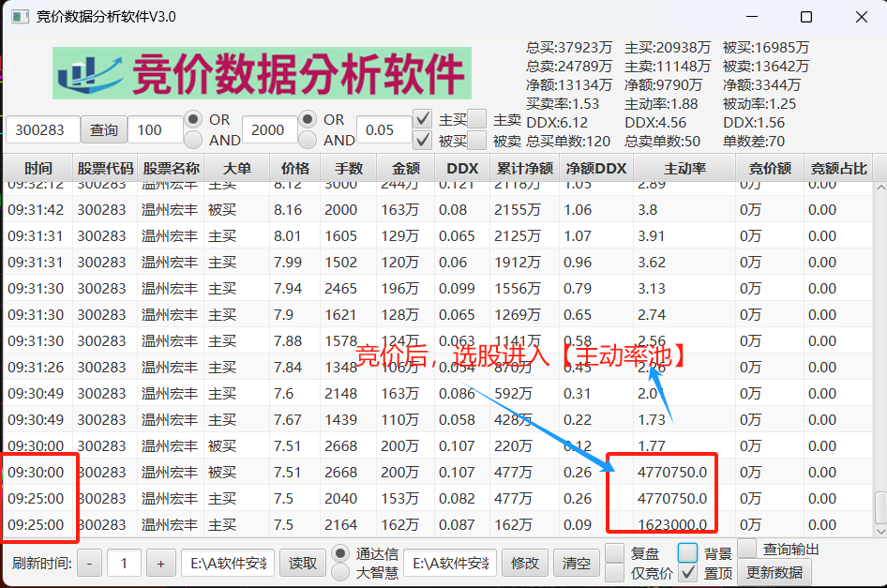
Task: Click the stock code field showing 300283
Action: pyautogui.click(x=42, y=130)
